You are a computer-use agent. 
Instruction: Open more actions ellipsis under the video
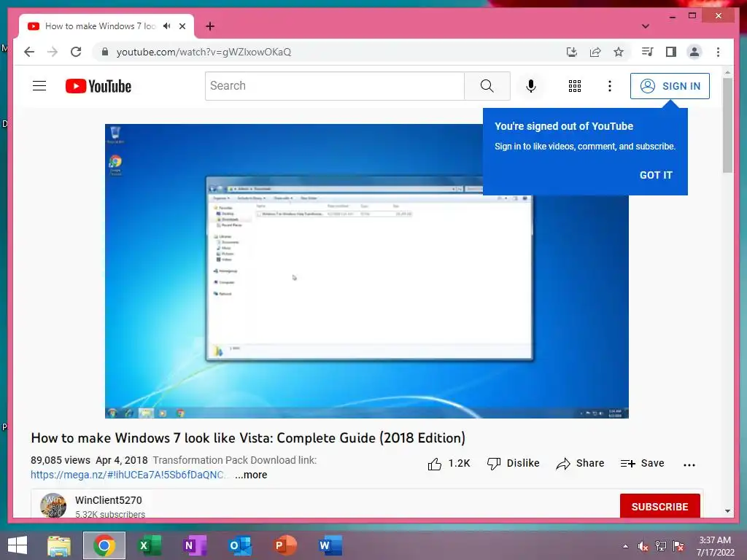(689, 464)
